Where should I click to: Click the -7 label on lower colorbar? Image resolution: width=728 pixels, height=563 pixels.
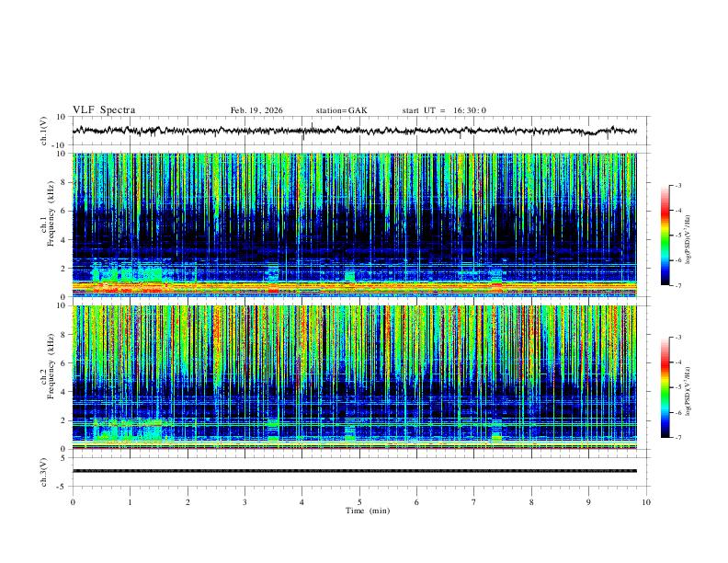tap(677, 438)
